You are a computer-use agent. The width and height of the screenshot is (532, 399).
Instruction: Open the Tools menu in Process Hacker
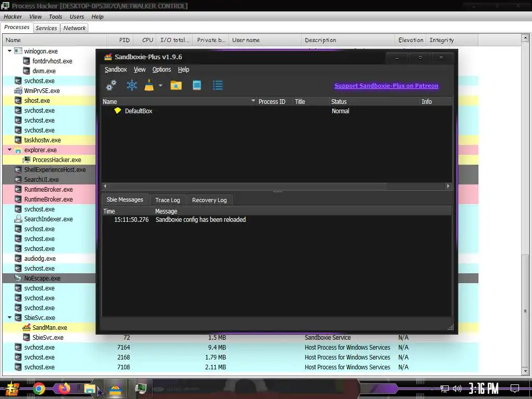[x=55, y=17]
